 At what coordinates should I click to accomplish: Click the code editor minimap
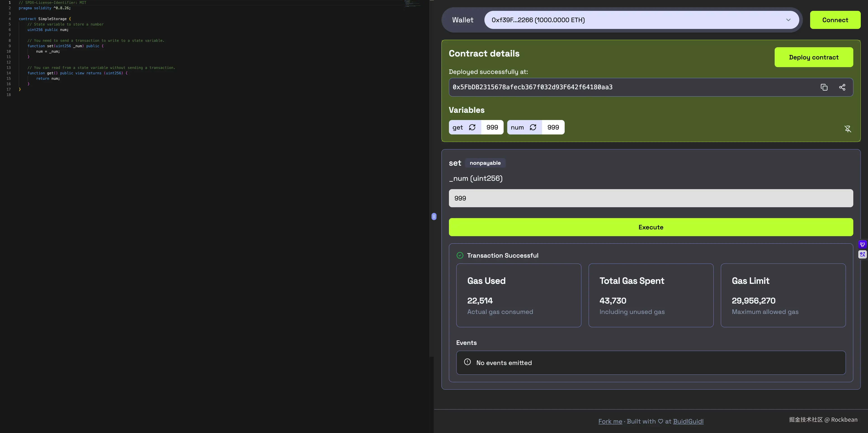412,4
